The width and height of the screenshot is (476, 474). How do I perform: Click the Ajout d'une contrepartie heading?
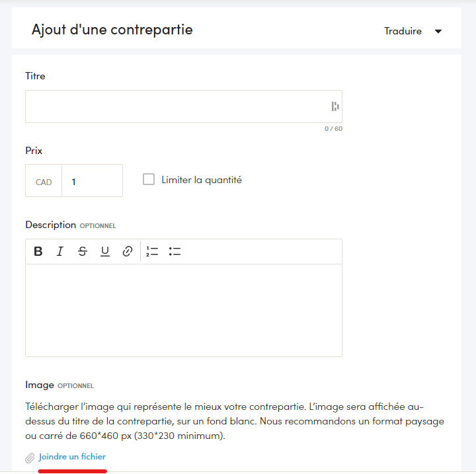point(112,30)
